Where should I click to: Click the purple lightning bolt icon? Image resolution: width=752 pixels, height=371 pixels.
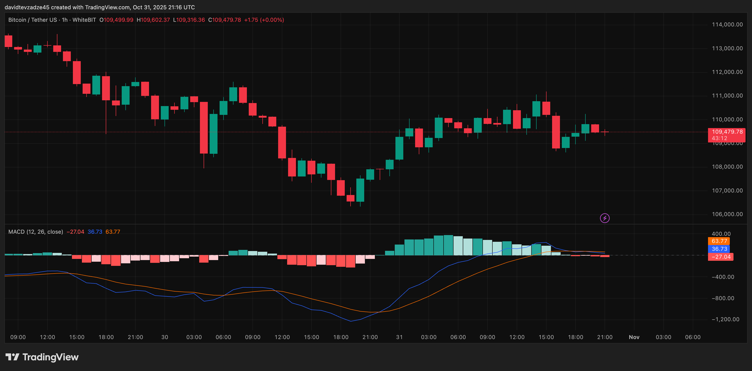tap(605, 219)
